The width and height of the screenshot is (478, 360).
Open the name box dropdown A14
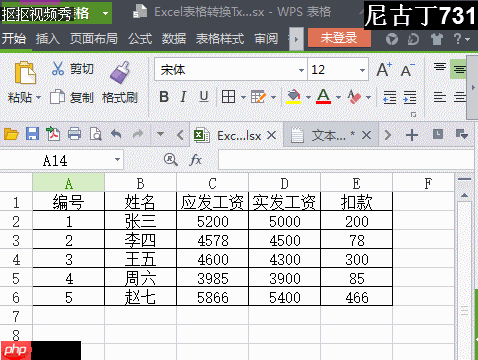point(117,160)
